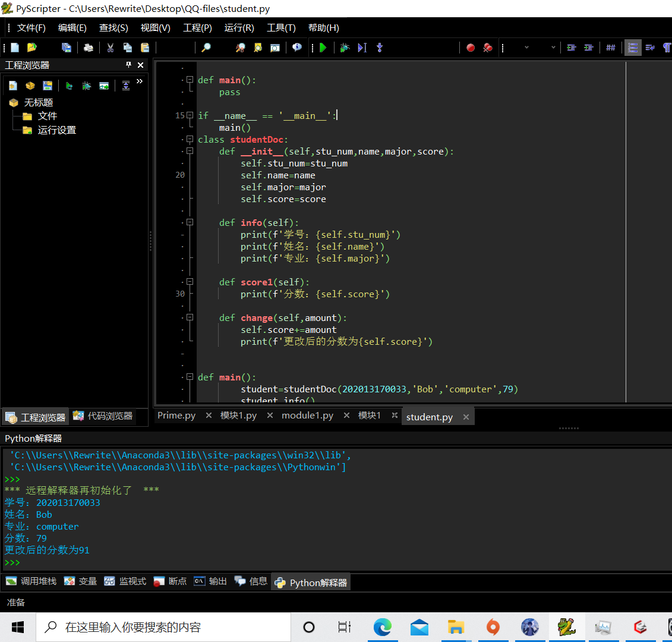The width and height of the screenshot is (672, 642).
Task: Collapse the first def main() fold
Action: [x=190, y=80]
